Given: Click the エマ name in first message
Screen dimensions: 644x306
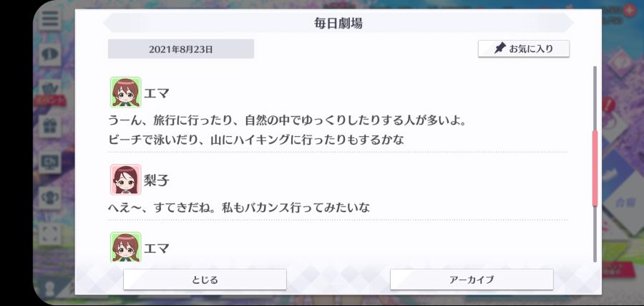Looking at the screenshot, I should (157, 93).
